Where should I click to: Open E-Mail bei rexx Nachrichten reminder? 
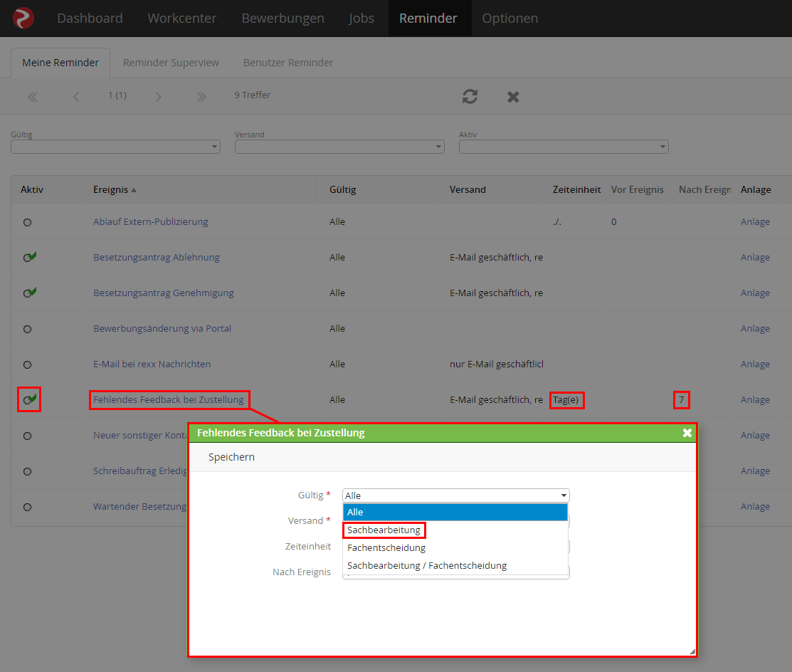click(152, 364)
